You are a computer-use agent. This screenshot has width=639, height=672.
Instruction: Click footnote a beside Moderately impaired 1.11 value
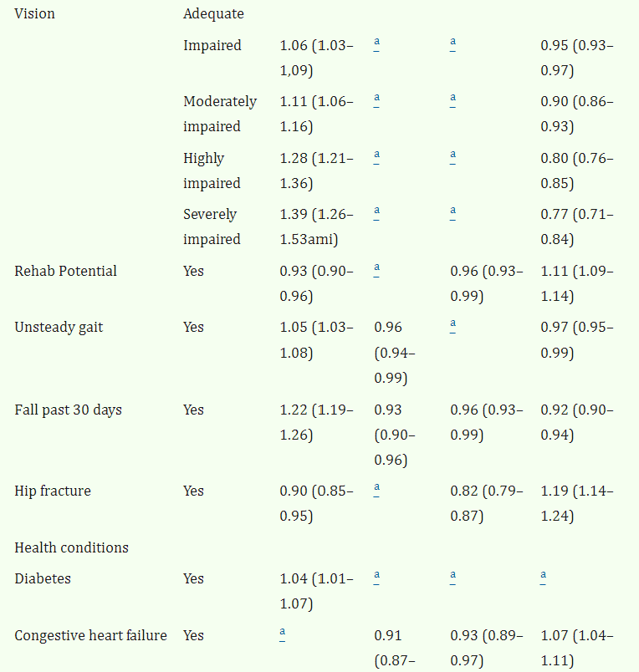pos(376,99)
